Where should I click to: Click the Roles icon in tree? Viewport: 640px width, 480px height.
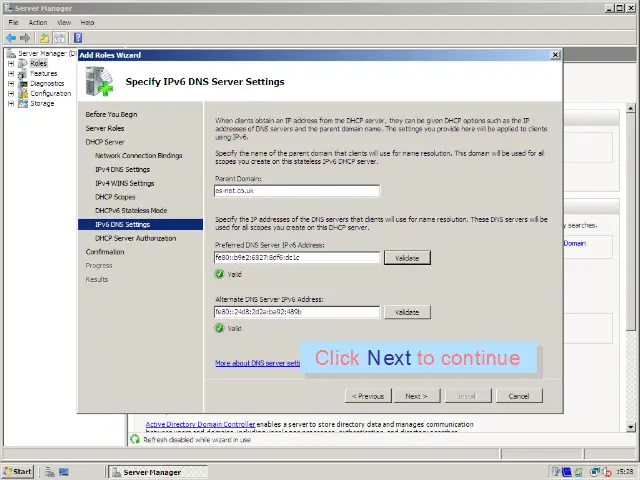point(23,64)
